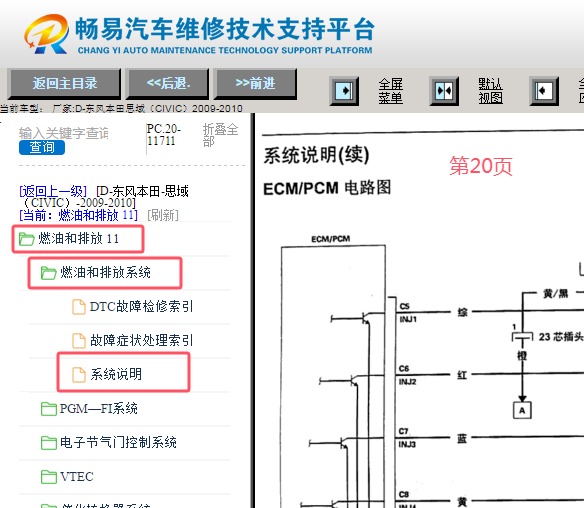
Task: Expand the PGM—FI系统 folder
Action: tap(98, 409)
